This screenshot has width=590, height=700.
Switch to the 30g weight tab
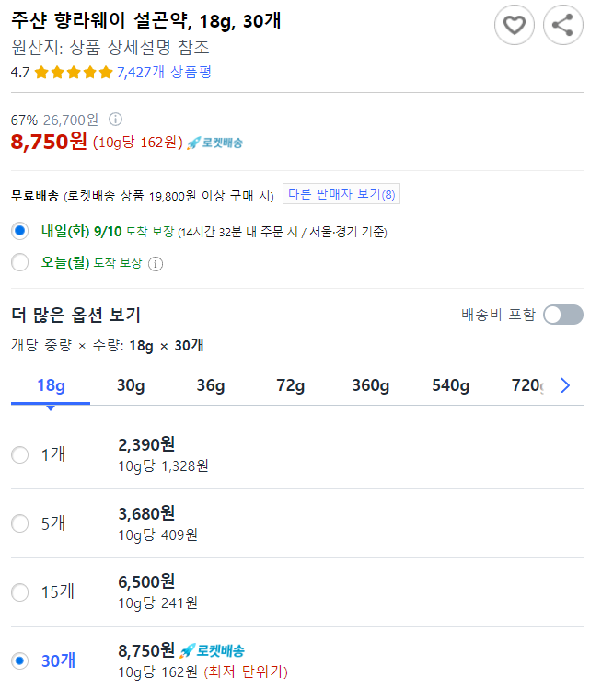(131, 385)
